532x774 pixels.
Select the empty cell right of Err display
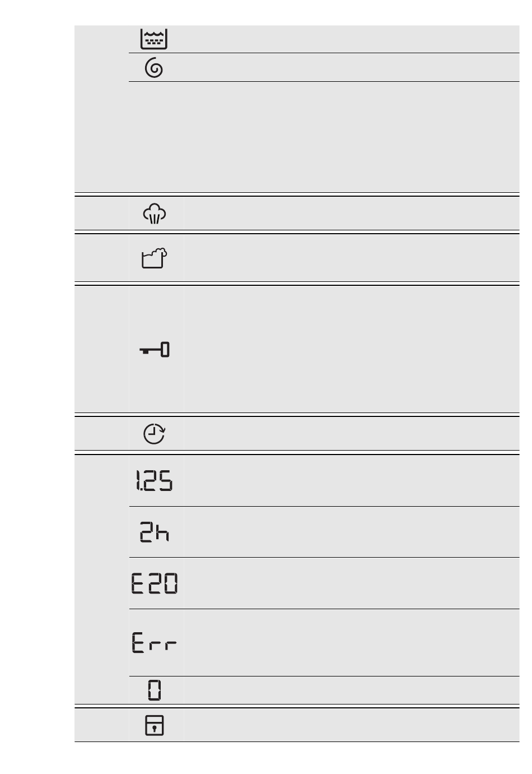coord(351,643)
